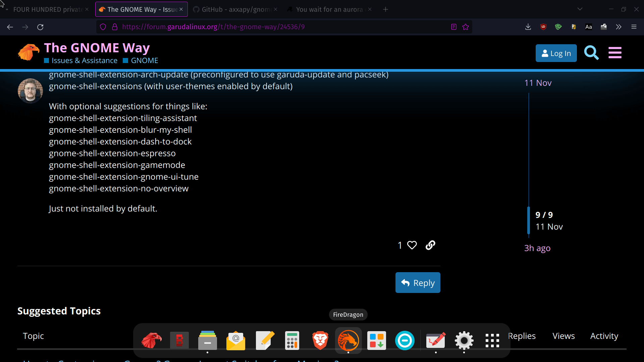
Task: Select The GNOME Way tab
Action: [x=141, y=9]
